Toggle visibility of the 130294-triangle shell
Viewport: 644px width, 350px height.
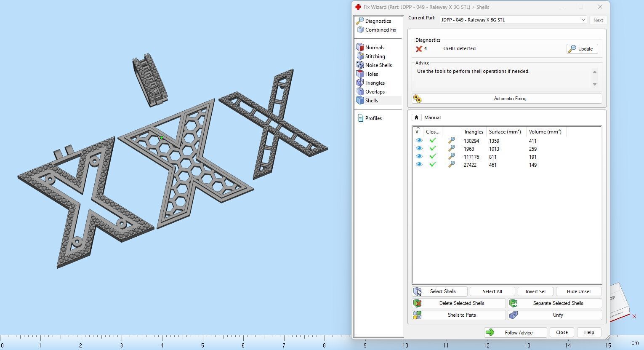tap(419, 141)
